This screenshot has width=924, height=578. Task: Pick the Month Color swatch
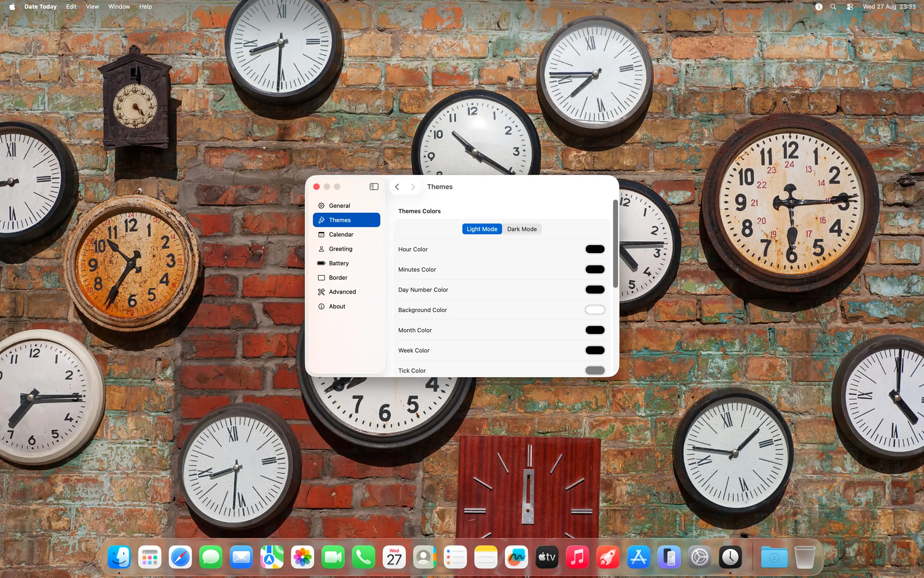click(x=594, y=330)
